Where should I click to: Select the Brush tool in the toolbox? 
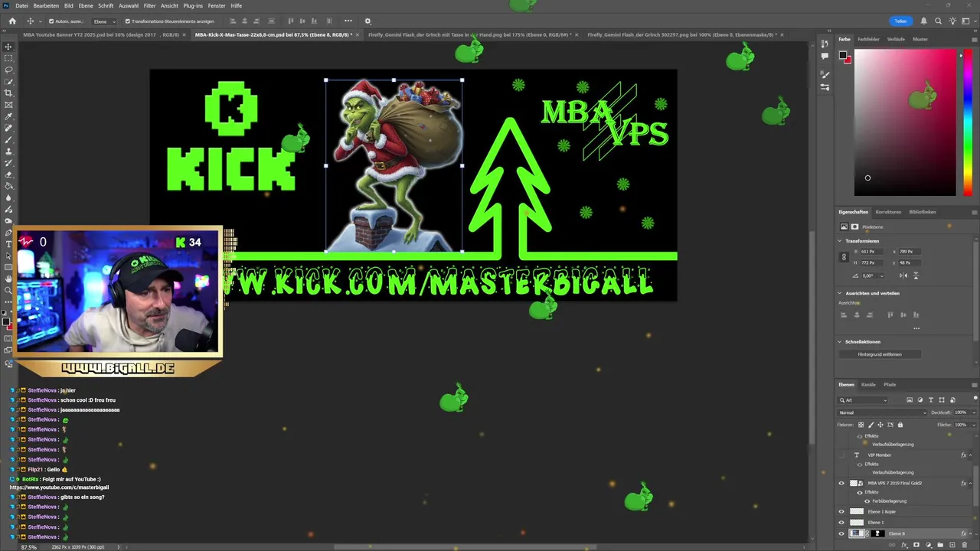click(x=8, y=139)
